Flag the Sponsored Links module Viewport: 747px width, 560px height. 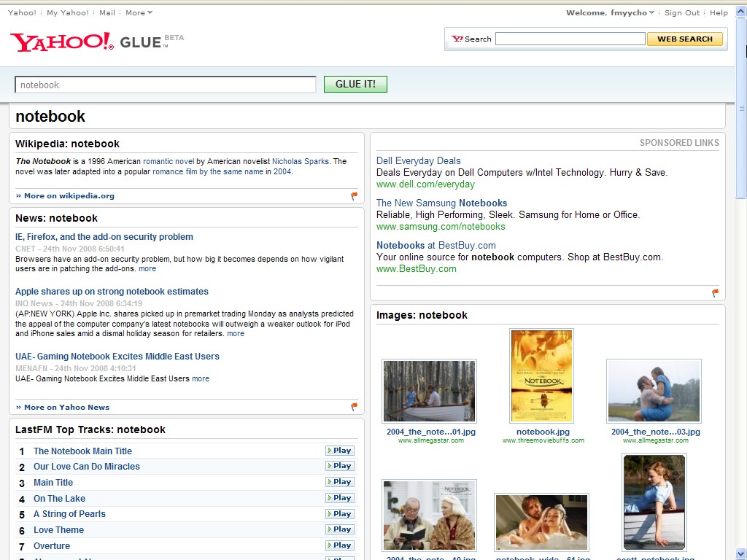(715, 293)
